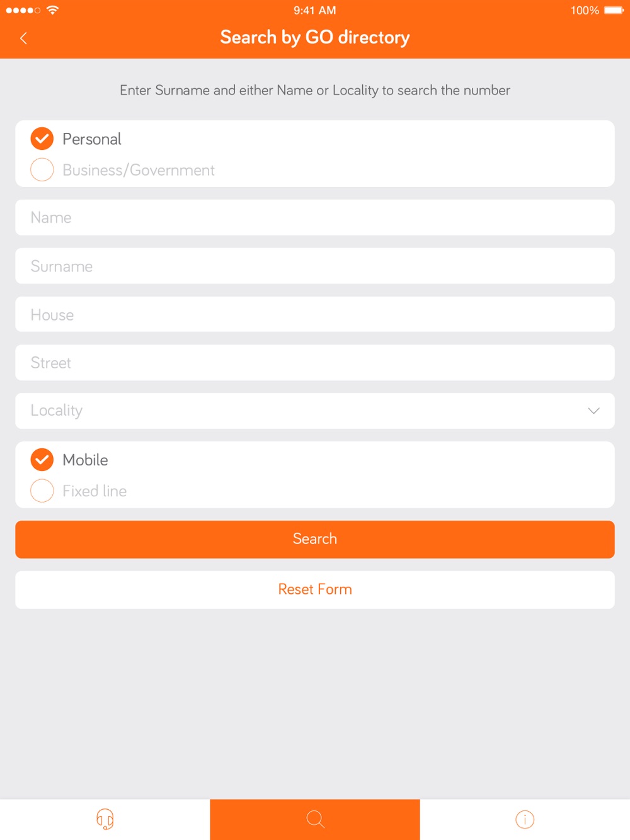The height and width of the screenshot is (840, 630).
Task: Open the Locality selection field
Action: (315, 411)
